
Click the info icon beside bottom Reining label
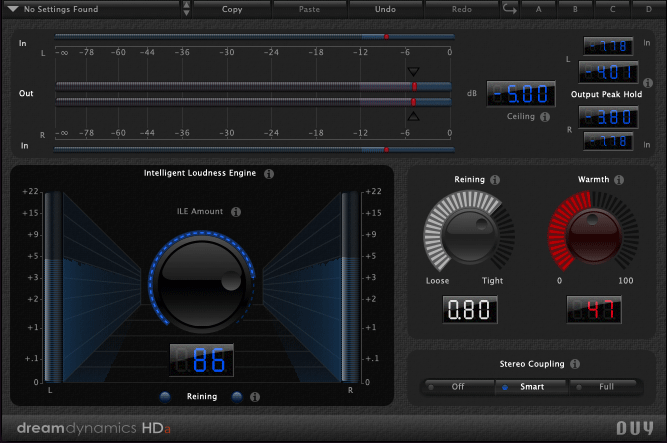(255, 397)
